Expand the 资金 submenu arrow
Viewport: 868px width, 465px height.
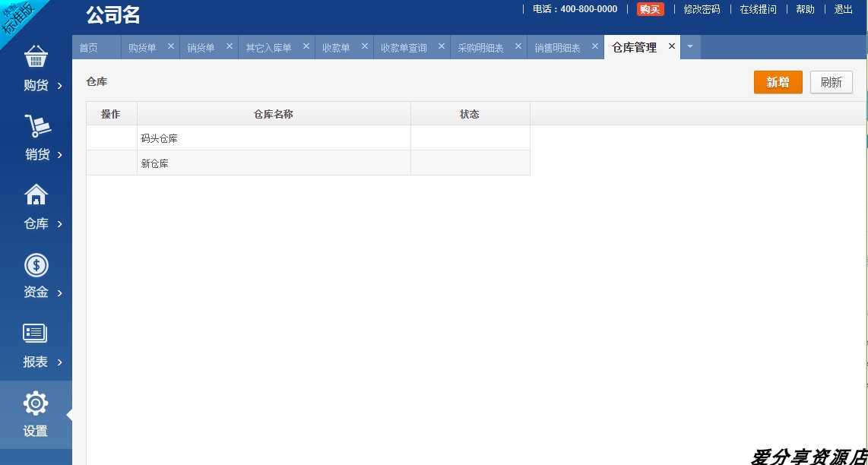[x=60, y=293]
